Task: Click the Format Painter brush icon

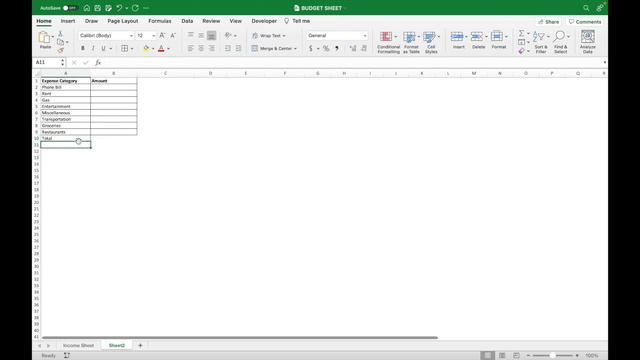Action: tap(60, 51)
